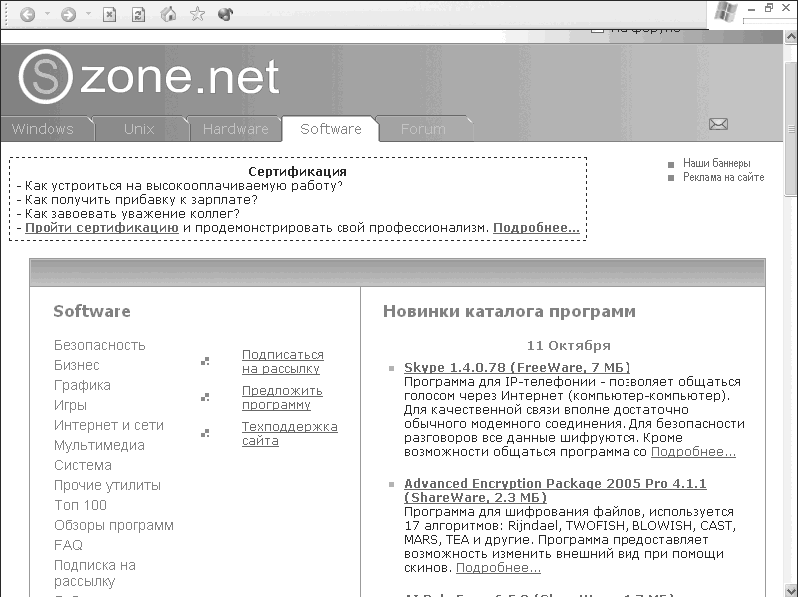This screenshot has width=798, height=597.
Task: Open the Forum tab
Action: pyautogui.click(x=423, y=129)
